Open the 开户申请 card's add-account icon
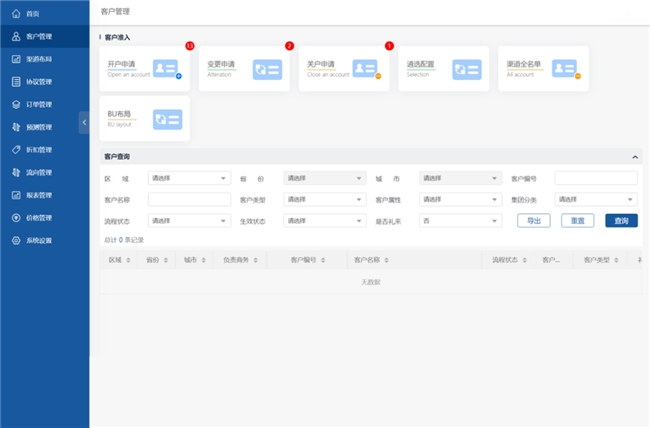Viewport: 650px width, 428px height. pos(167,69)
